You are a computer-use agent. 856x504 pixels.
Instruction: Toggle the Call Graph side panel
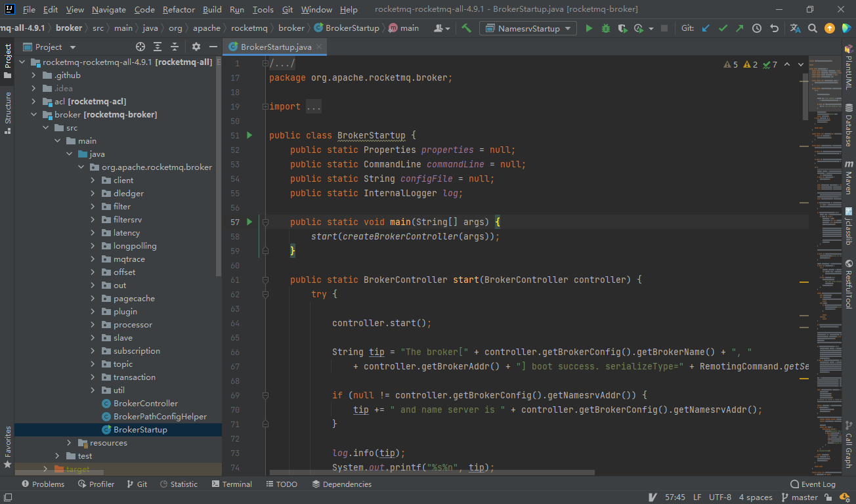849,444
